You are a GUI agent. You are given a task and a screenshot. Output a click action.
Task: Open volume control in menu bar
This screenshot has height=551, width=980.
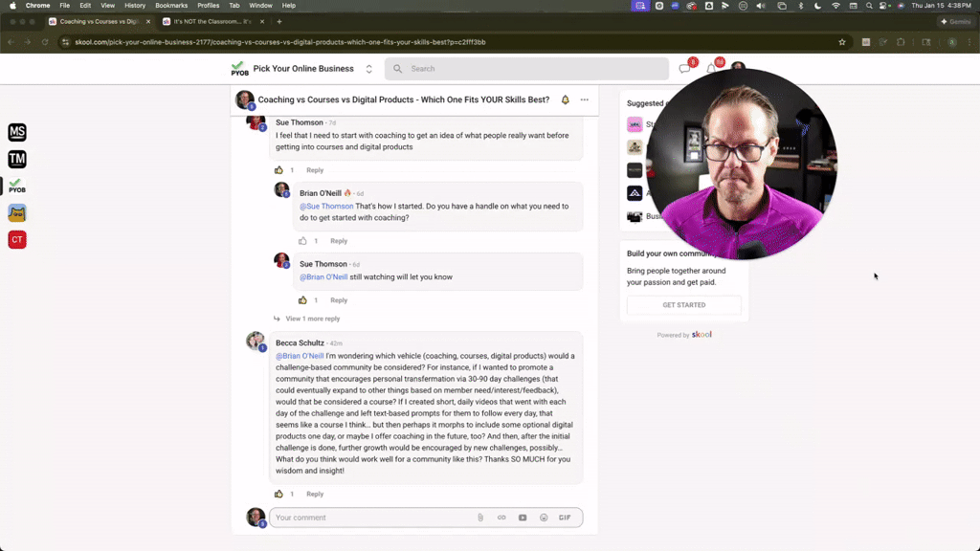(761, 6)
